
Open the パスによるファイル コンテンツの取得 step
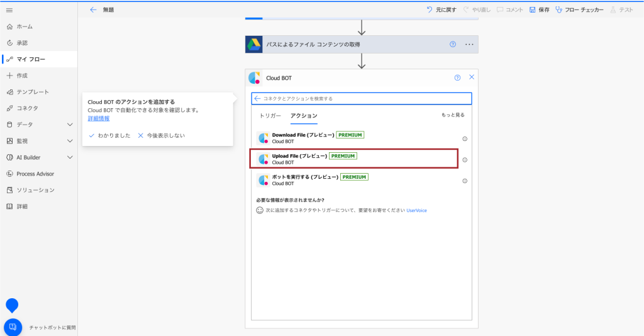362,45
